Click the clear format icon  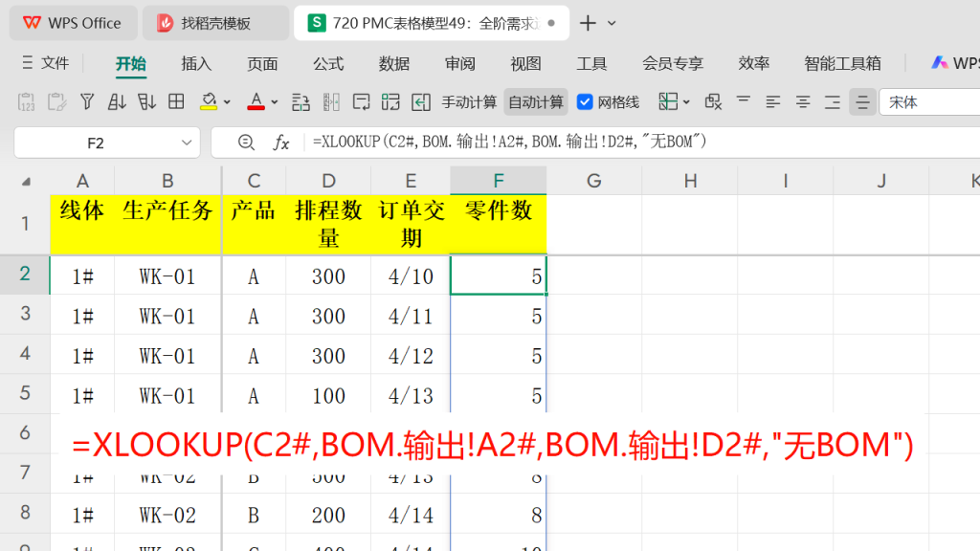pos(713,101)
